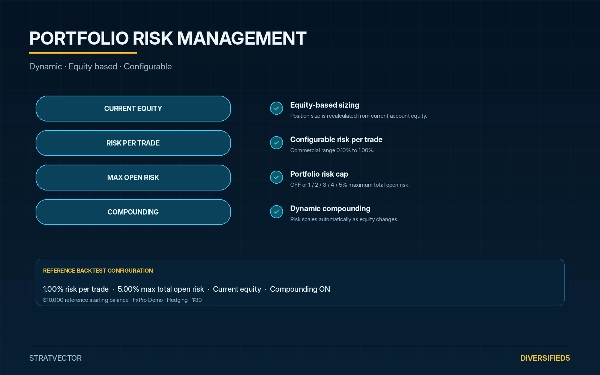Click 'Compounding ON' in the backtest box

(x=300, y=289)
